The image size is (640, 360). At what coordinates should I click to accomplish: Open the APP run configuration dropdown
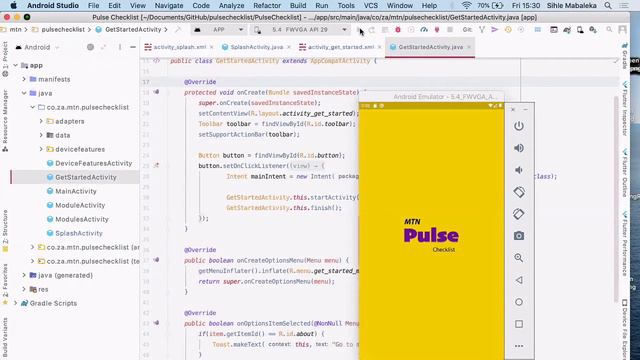(x=219, y=30)
